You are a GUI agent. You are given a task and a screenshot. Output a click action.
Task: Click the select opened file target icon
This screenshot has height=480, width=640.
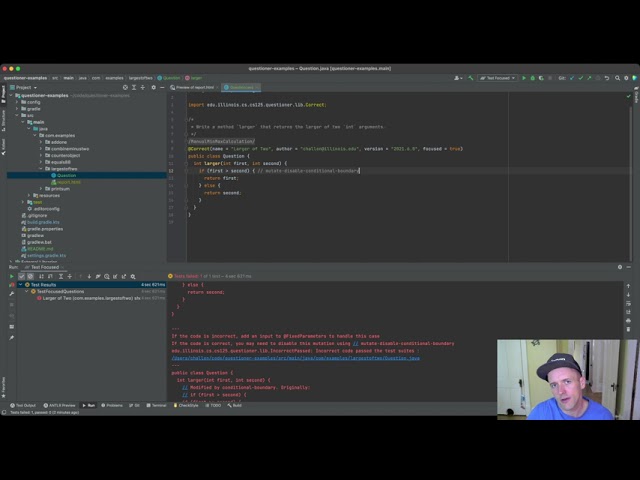(x=125, y=87)
